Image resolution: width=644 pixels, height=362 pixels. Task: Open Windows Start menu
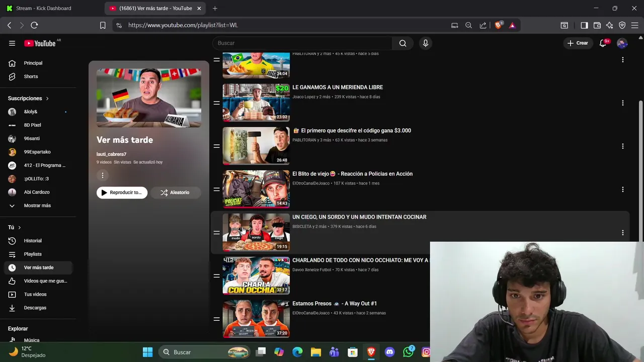(147, 352)
